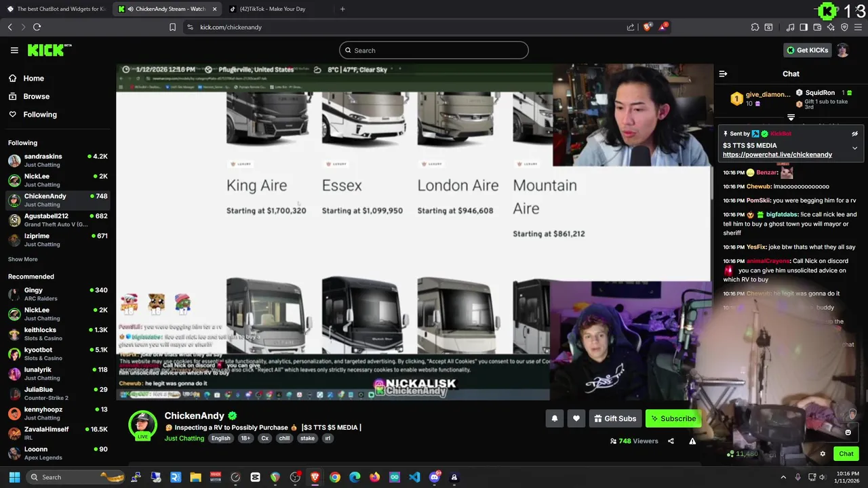Screen dimensions: 868x488
Task: Follow ChickenAndy with the heart button
Action: tap(576, 419)
